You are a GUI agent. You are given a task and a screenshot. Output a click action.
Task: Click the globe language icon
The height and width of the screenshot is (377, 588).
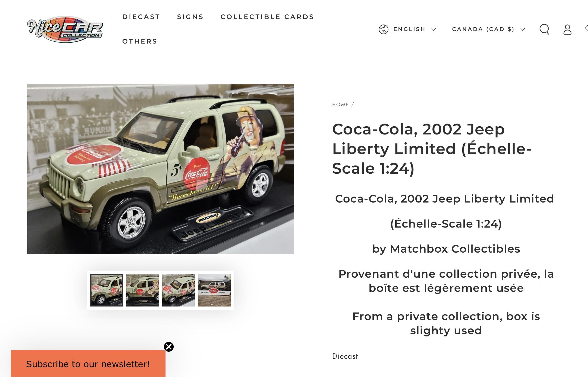click(x=383, y=29)
